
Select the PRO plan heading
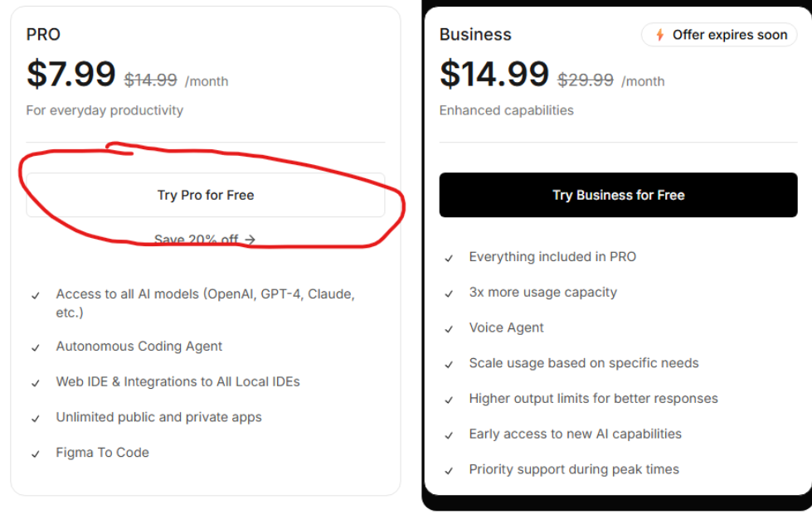click(x=43, y=34)
